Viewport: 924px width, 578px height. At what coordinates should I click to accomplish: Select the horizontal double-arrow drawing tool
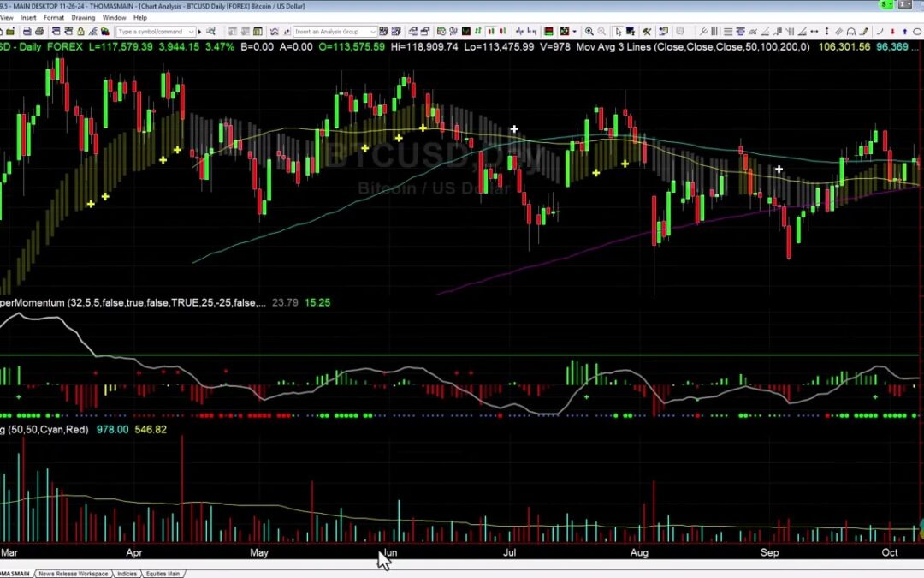(x=814, y=32)
